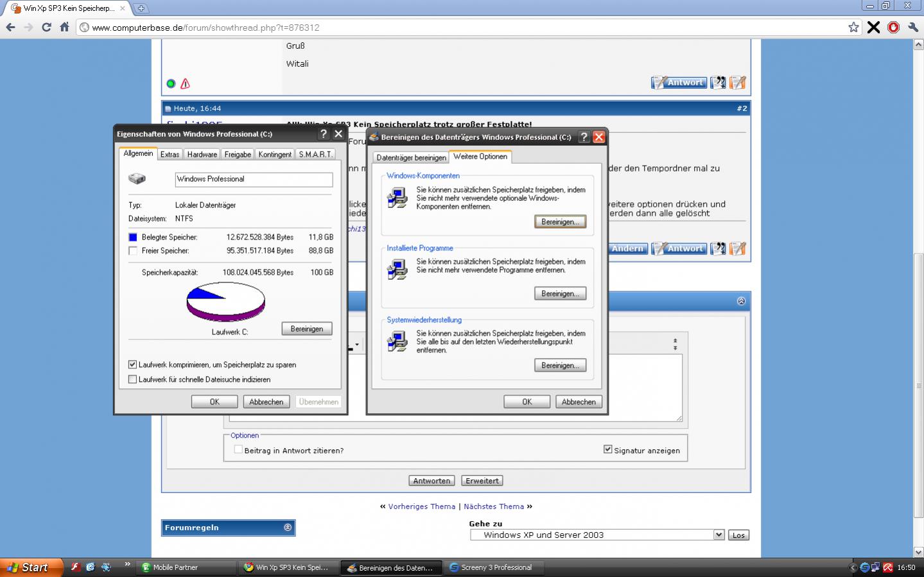The image size is (924, 577).
Task: Bookmark the page with the star icon
Action: pos(853,27)
